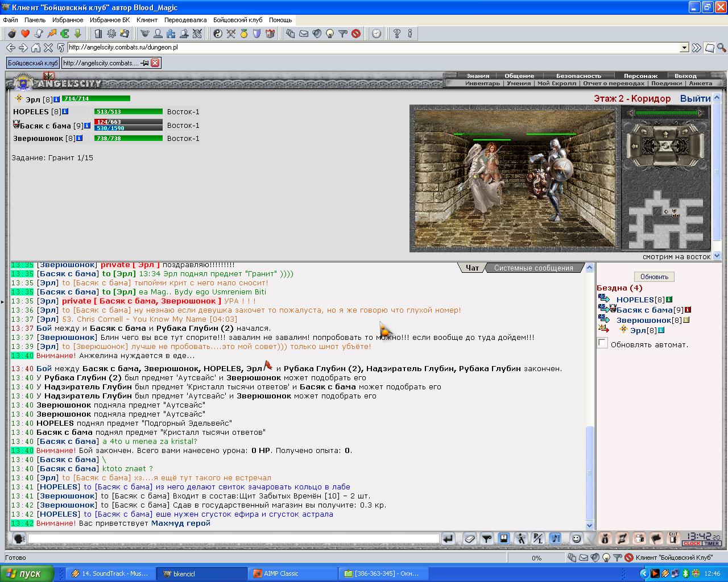Toggle the 'Обновлять автомат.' checkbox
728x582 pixels.
click(x=602, y=343)
